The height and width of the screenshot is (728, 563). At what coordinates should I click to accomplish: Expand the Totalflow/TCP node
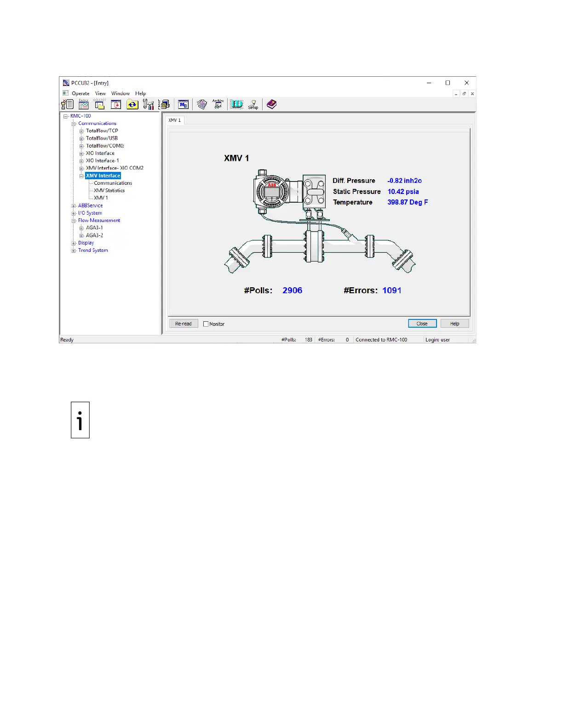click(81, 131)
